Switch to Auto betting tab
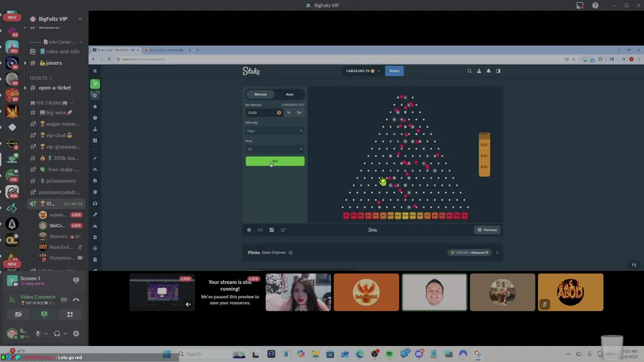 pos(290,94)
